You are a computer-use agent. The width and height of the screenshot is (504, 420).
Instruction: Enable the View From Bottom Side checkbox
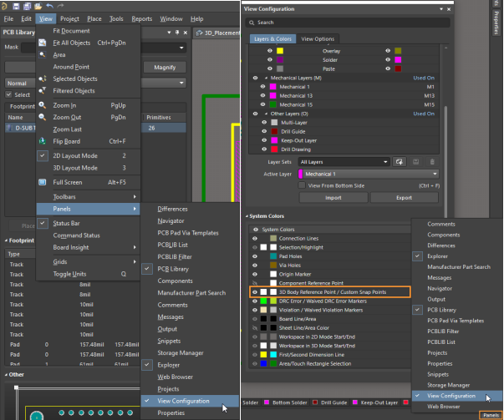click(303, 185)
